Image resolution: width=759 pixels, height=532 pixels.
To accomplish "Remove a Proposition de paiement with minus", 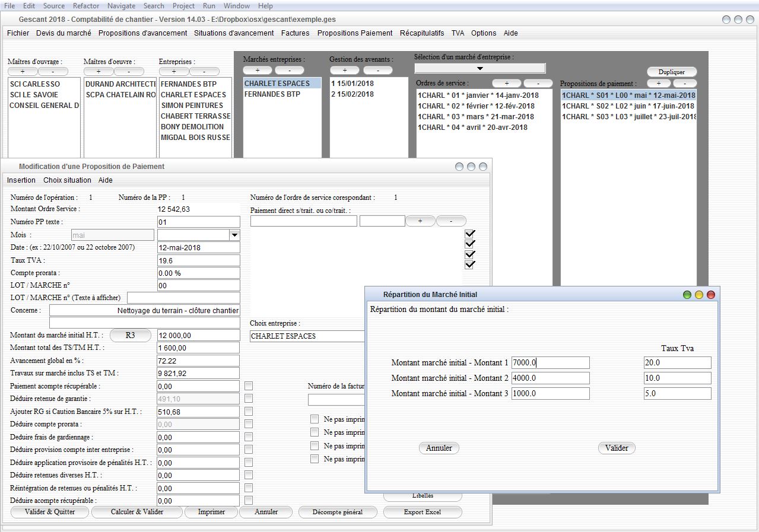I will coord(685,84).
